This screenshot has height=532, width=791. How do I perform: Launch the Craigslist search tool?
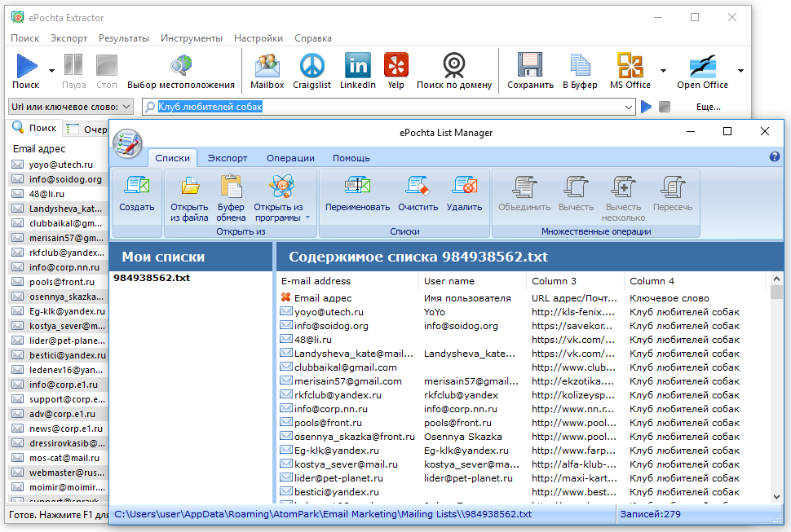[312, 65]
